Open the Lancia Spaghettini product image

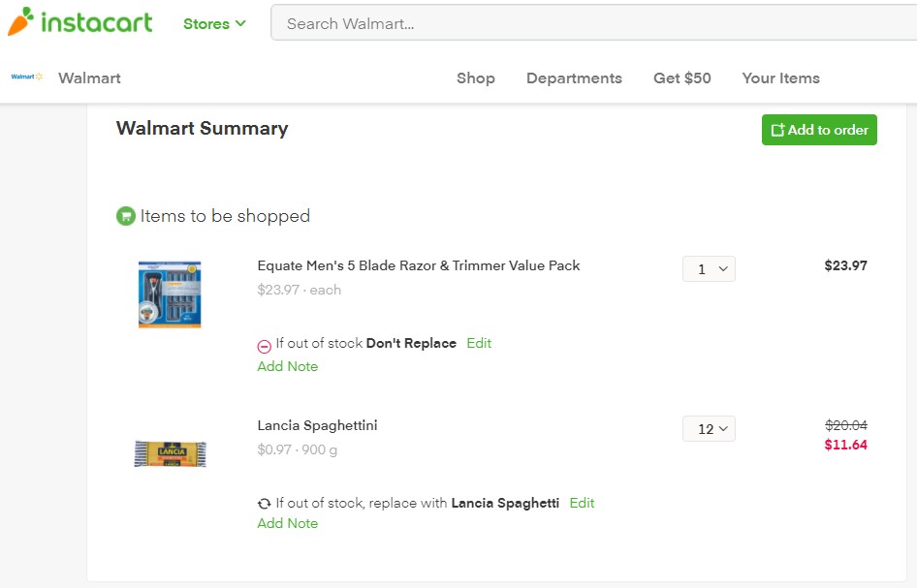pos(170,452)
